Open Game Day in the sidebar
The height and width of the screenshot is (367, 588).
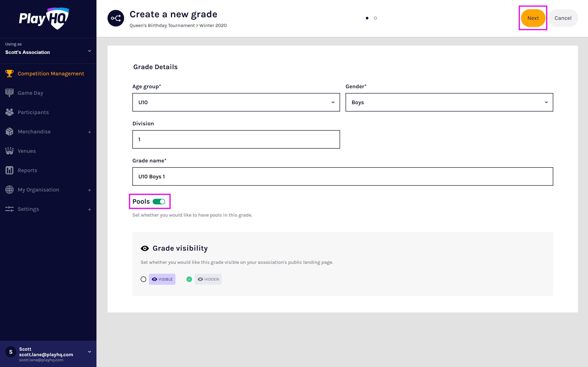coord(30,93)
